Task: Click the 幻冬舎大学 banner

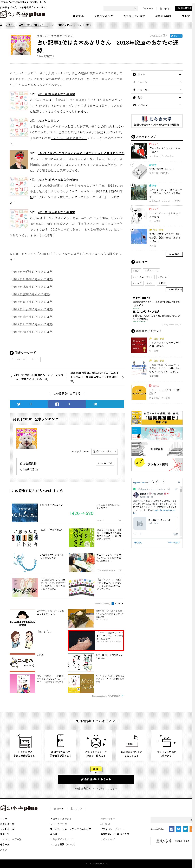Action: click(157, 121)
